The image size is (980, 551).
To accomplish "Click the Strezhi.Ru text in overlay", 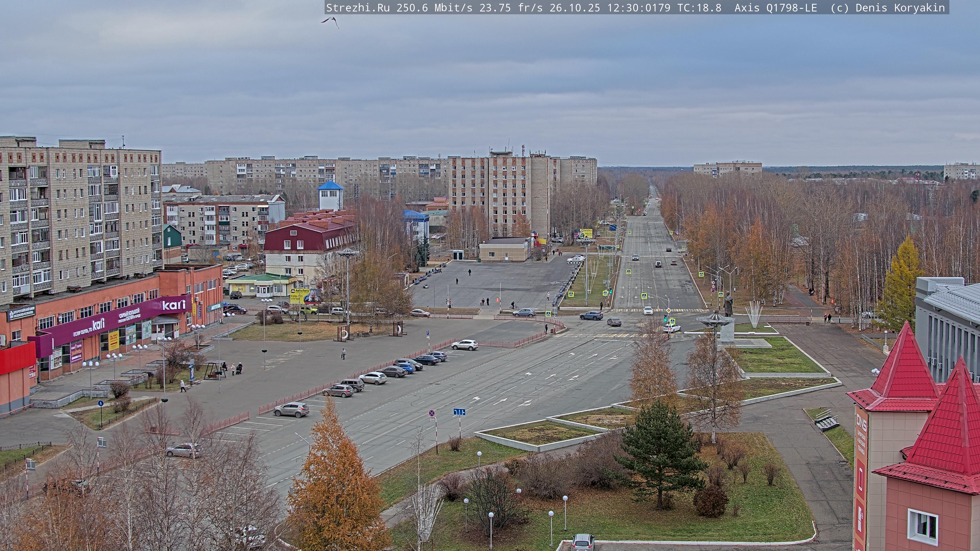I will pyautogui.click(x=358, y=8).
